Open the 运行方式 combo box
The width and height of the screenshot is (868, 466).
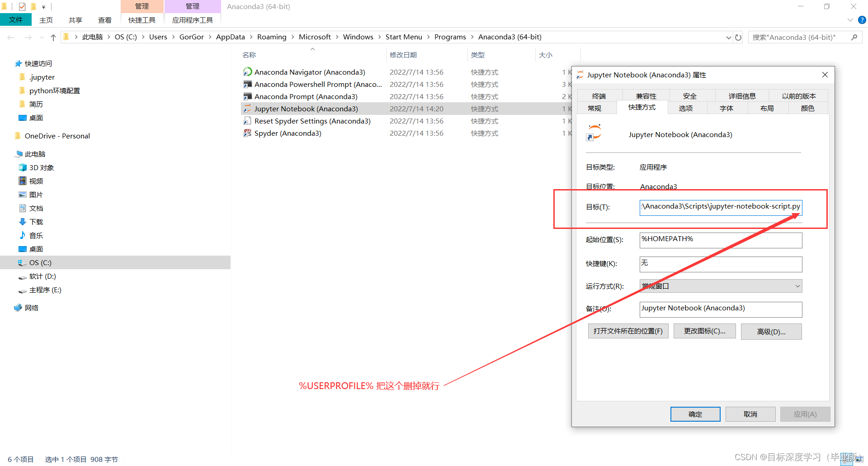[721, 286]
